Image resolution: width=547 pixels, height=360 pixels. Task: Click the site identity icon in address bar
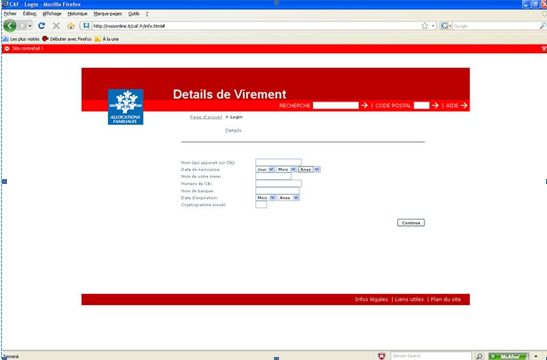(x=86, y=26)
